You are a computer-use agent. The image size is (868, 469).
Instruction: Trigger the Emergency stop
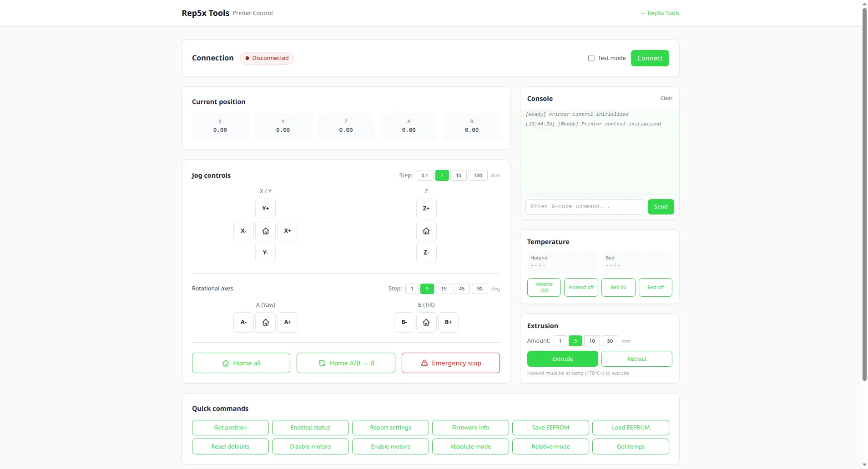(450, 363)
